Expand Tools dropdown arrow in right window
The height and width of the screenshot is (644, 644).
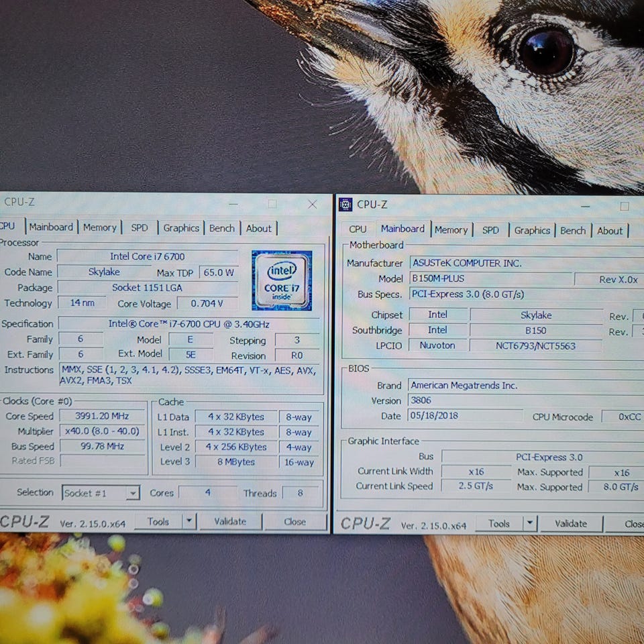pos(530,523)
